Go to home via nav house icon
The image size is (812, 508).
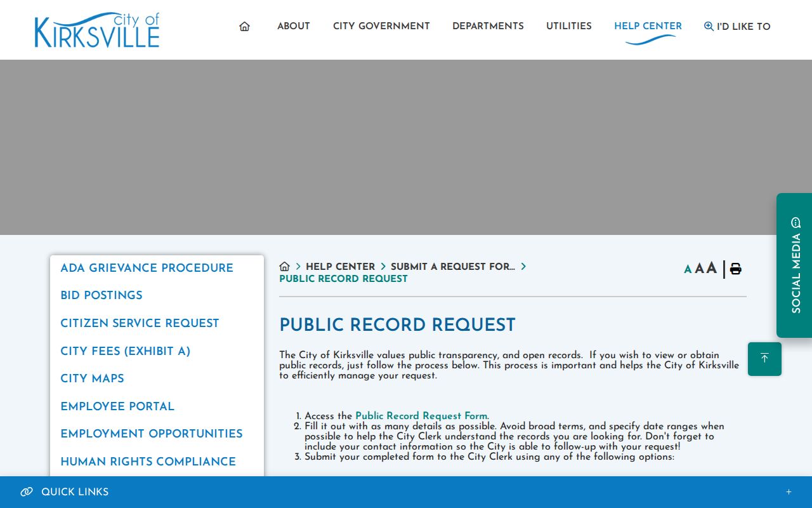tap(244, 26)
